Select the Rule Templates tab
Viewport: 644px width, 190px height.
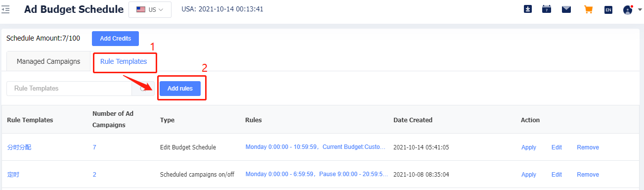(124, 61)
